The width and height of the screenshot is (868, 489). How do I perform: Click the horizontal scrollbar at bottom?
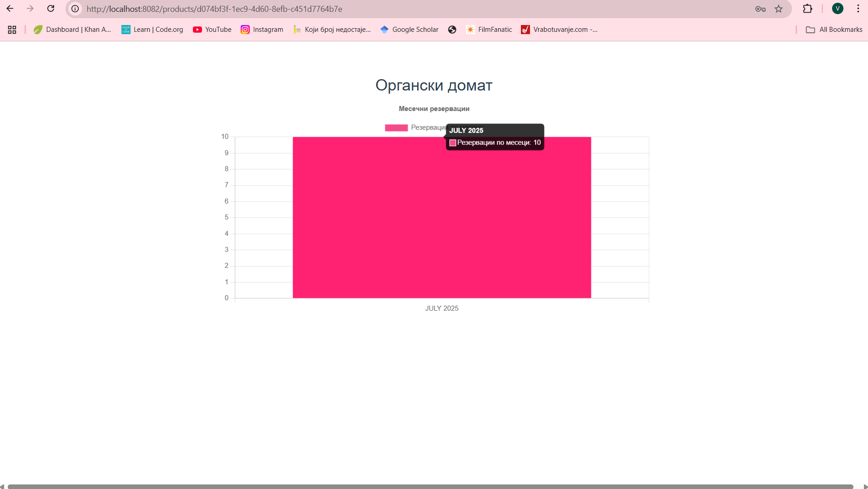430,486
